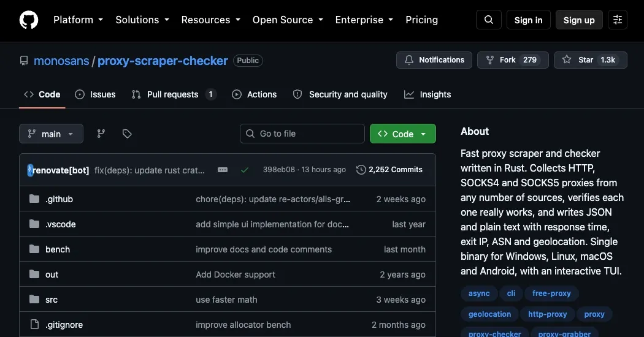
Task: Open the Insights tab
Action: (427, 94)
